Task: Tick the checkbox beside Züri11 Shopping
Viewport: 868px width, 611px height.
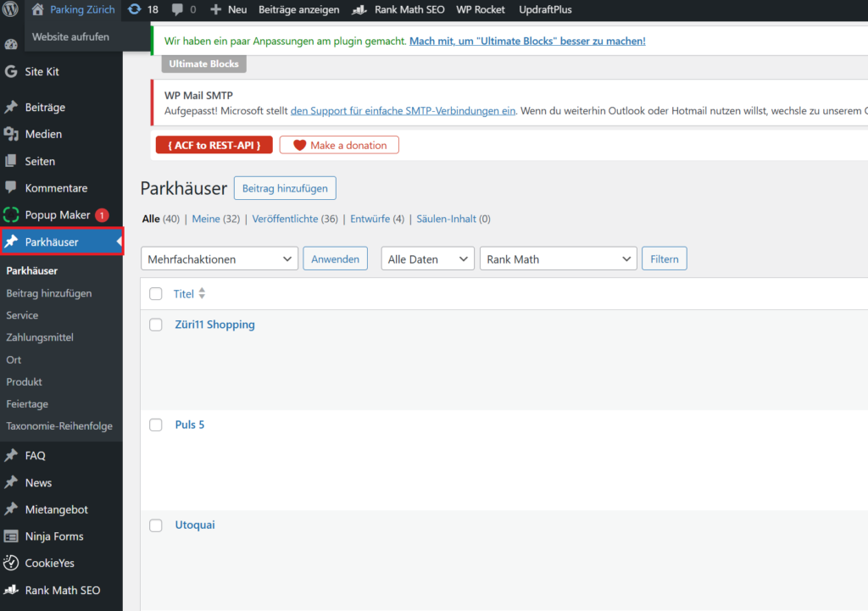Action: [156, 325]
